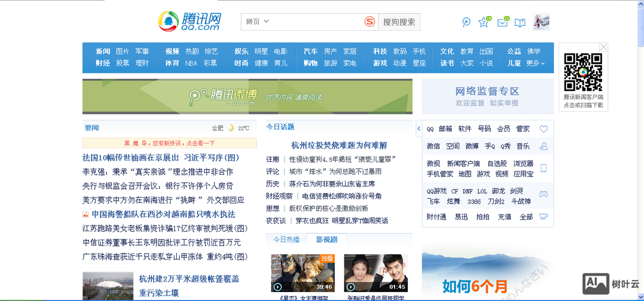Screen dimensions: 644x301
Task: Open the 蒋介石为何非要杀山东省主席 history link
Action: (x=332, y=184)
